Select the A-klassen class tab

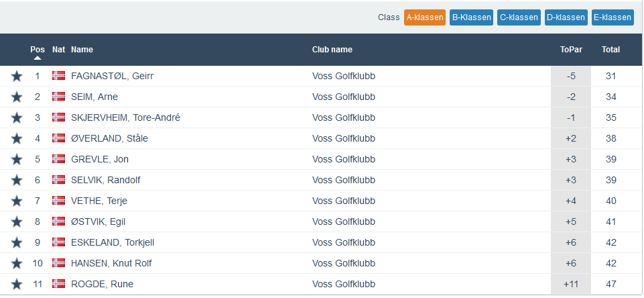click(425, 17)
